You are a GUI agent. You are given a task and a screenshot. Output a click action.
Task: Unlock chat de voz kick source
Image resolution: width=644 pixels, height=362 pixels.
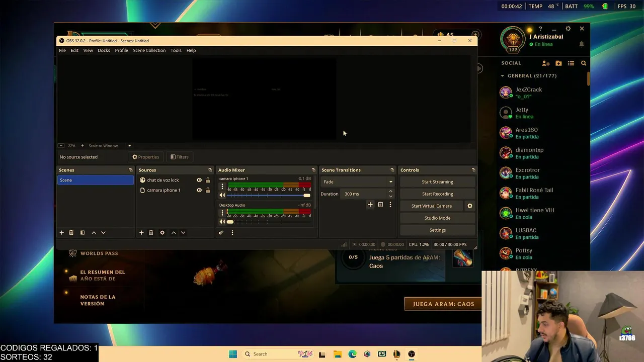[x=208, y=180]
